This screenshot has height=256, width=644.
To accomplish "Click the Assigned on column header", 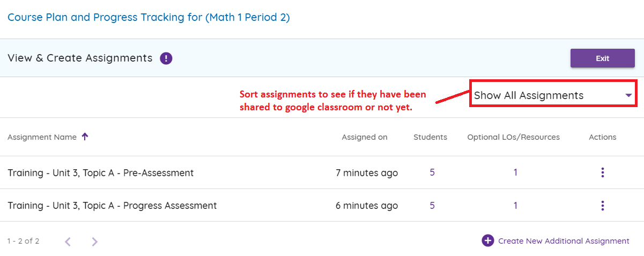I will coord(365,137).
